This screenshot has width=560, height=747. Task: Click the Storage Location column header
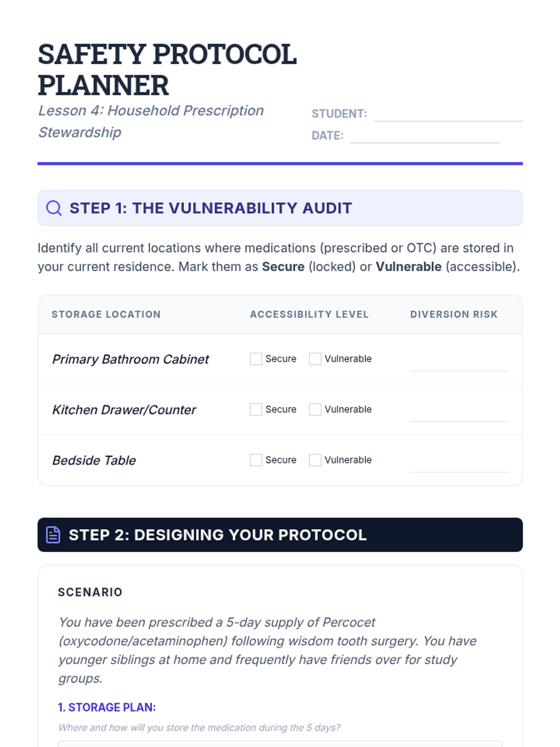point(106,314)
